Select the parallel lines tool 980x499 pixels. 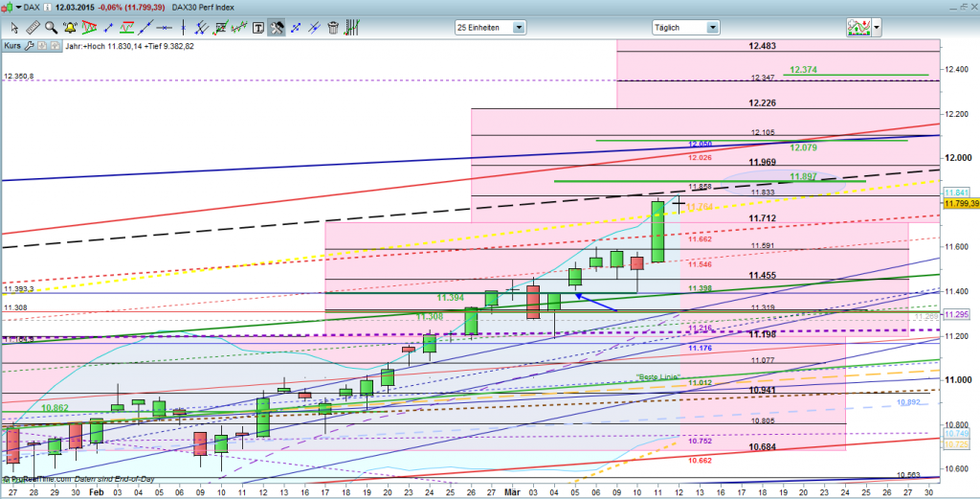pyautogui.click(x=201, y=28)
